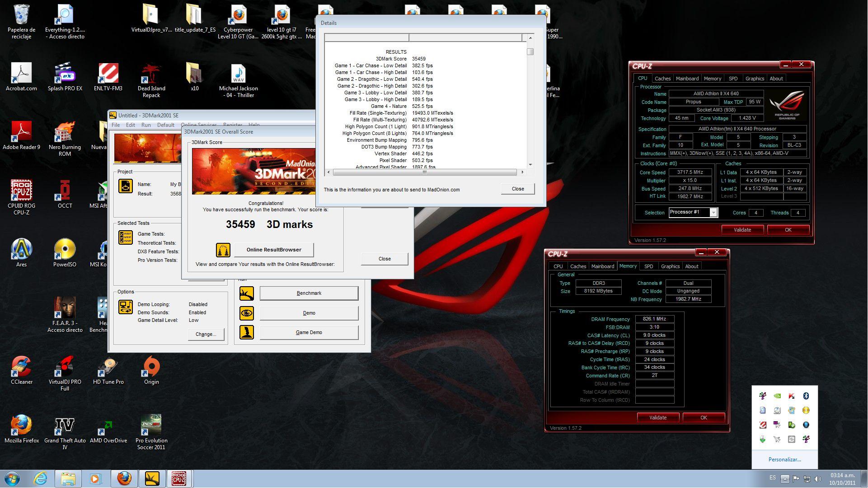Switch to Caches tab in upper CPU-Z
Image resolution: width=868 pixels, height=488 pixels.
pos(662,79)
